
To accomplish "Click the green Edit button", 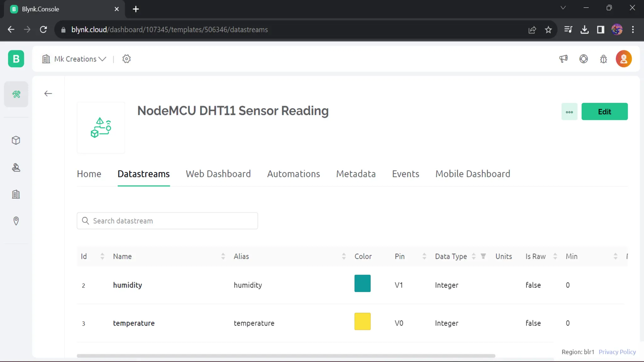I will tap(604, 112).
